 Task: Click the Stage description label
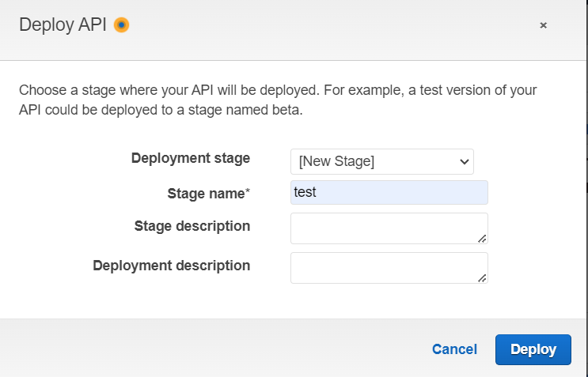192,226
